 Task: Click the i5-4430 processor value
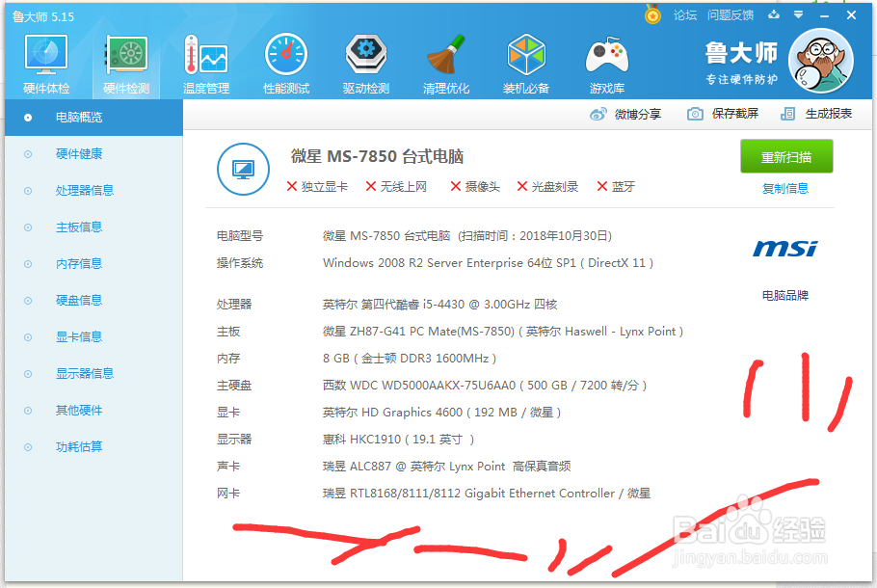[439, 305]
